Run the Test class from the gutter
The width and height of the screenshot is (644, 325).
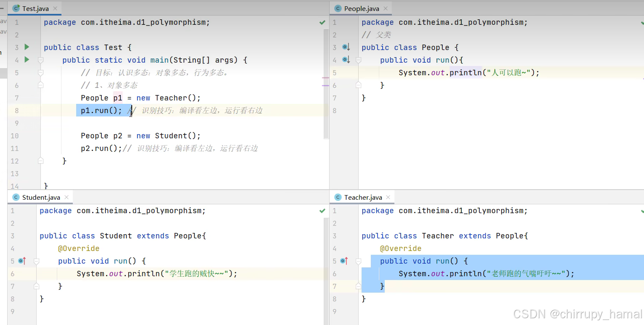[x=27, y=47]
